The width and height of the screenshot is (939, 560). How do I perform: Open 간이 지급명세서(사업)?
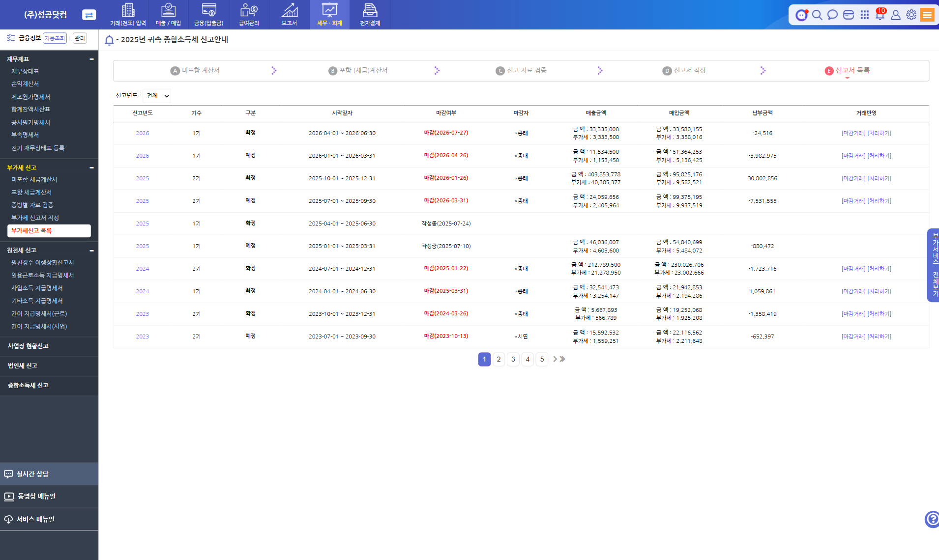39,327
